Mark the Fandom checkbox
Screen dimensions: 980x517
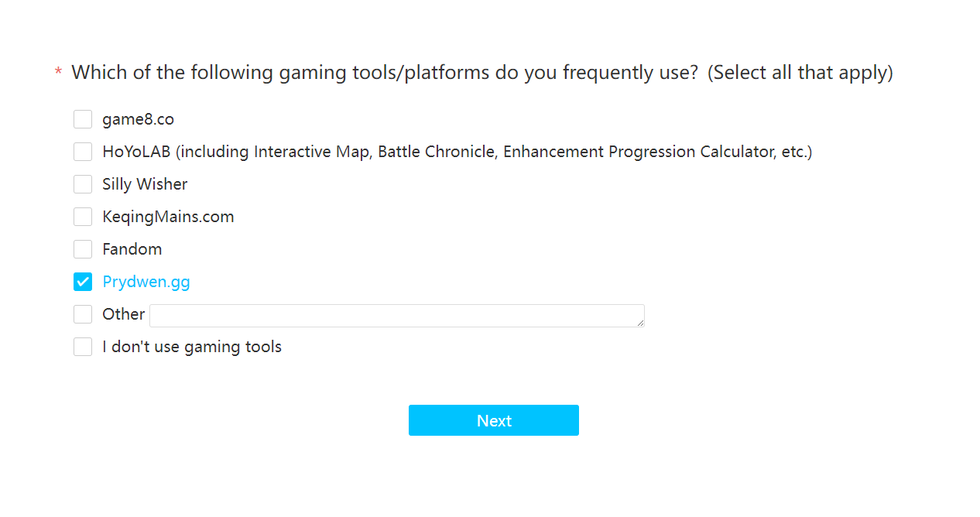(x=83, y=249)
